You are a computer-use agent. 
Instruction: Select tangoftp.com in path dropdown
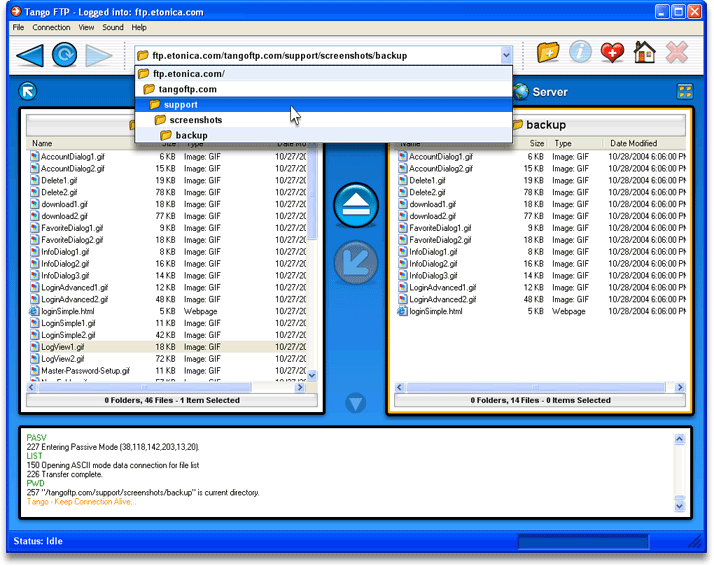pyautogui.click(x=324, y=89)
